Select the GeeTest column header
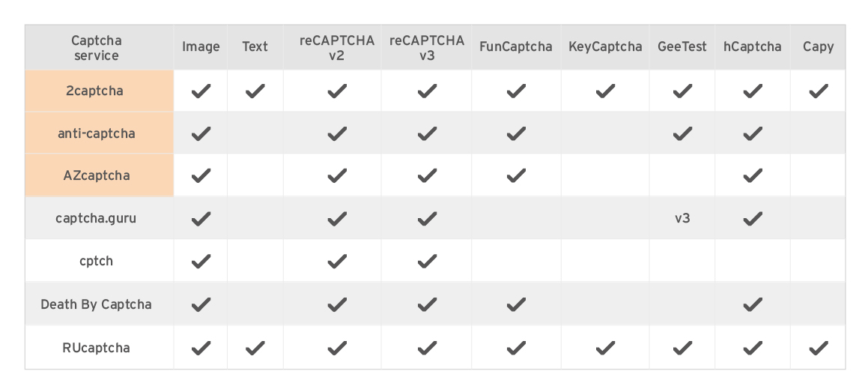The width and height of the screenshot is (868, 392). pyautogui.click(x=682, y=47)
